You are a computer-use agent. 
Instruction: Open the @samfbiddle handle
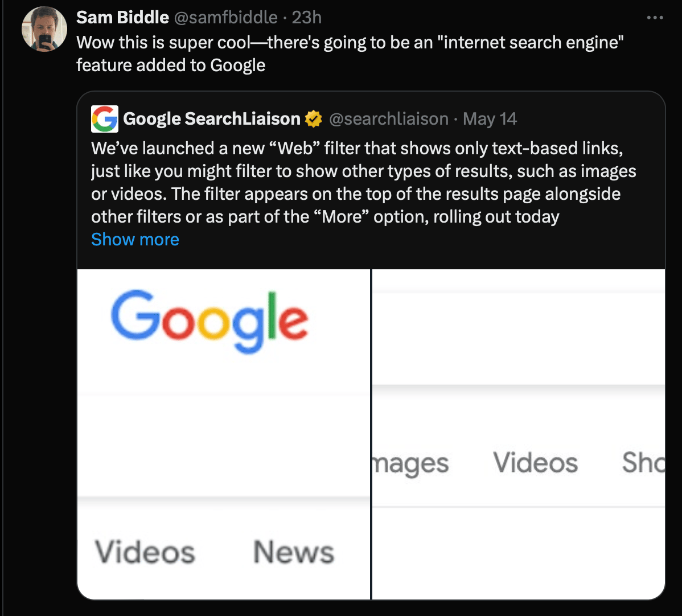pyautogui.click(x=225, y=18)
